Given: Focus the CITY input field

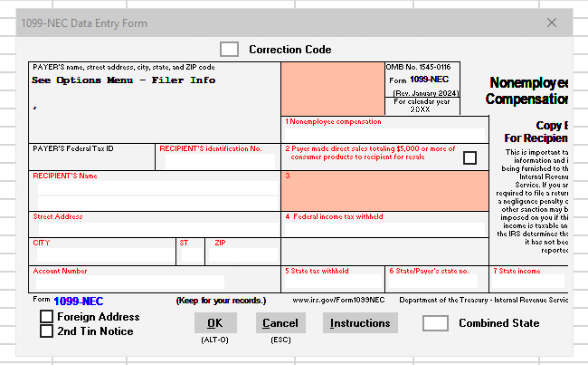Looking at the screenshot, I should [106, 255].
